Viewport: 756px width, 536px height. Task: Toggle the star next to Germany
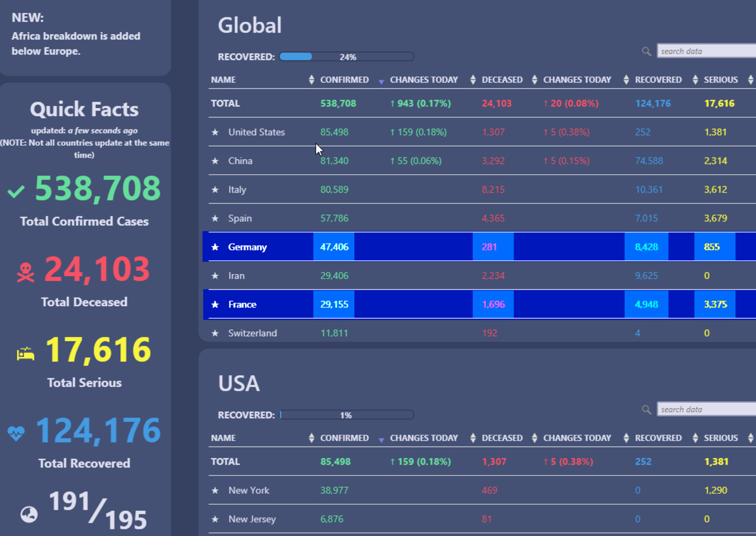point(215,247)
